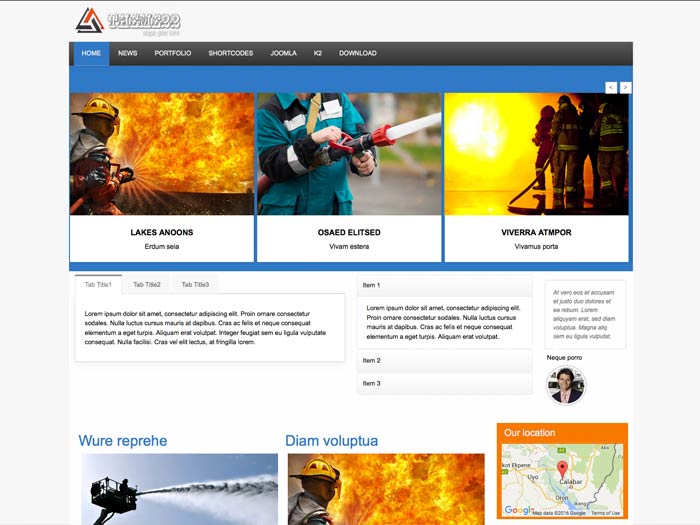Click the Google logo on the map

pyautogui.click(x=518, y=510)
